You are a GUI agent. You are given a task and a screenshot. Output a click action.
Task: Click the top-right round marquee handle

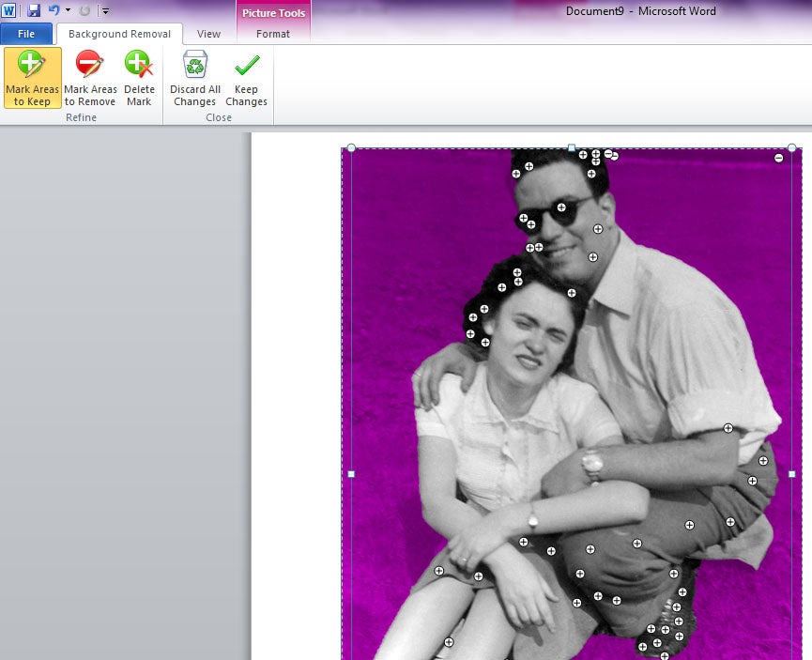pos(791,148)
